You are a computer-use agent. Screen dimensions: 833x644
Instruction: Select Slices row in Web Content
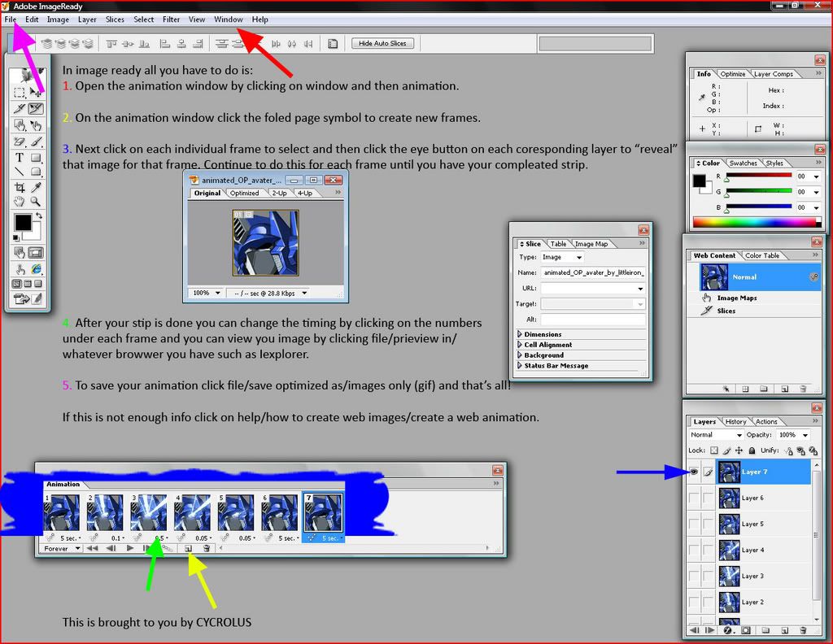[754, 311]
